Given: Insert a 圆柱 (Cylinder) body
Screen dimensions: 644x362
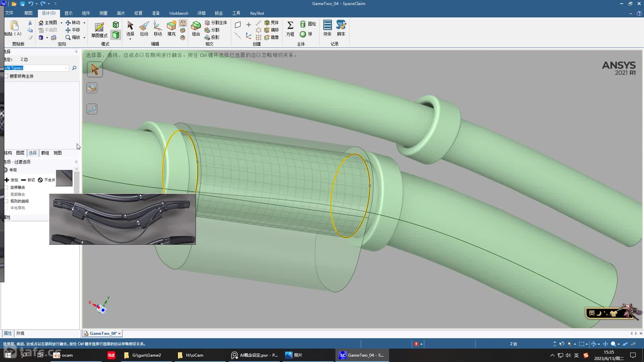Looking at the screenshot, I should point(308,24).
